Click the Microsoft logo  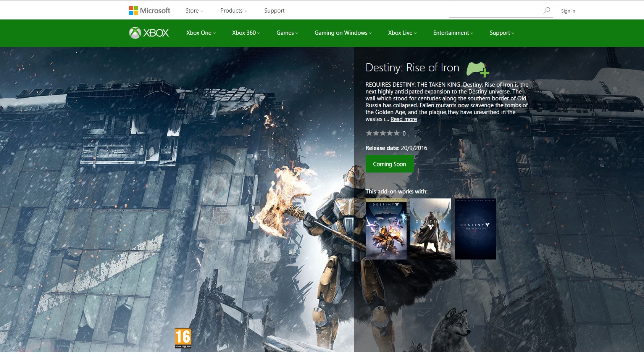click(x=150, y=11)
